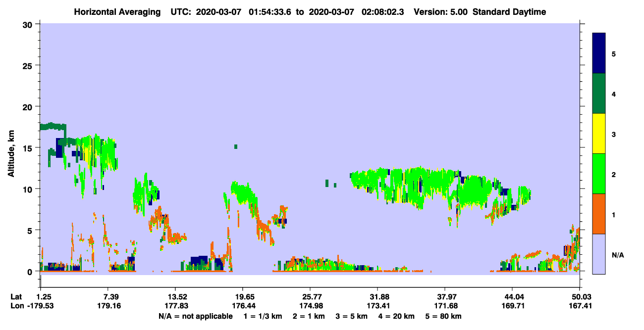
Task: Click the colorbar label 2
Action: [614, 174]
